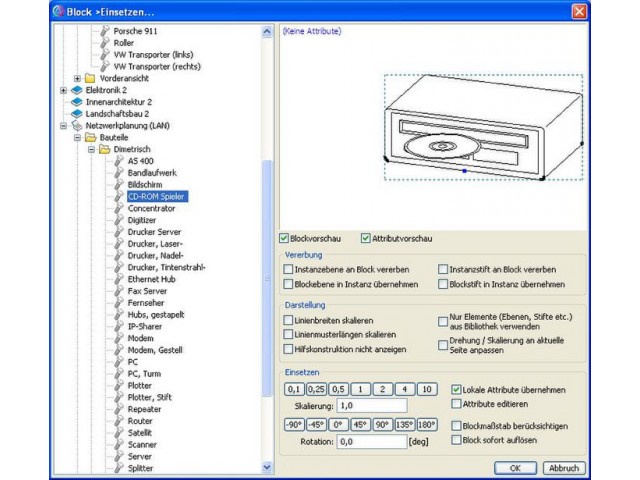640x480 pixels.
Task: Click the Abbruch button
Action: (x=564, y=468)
